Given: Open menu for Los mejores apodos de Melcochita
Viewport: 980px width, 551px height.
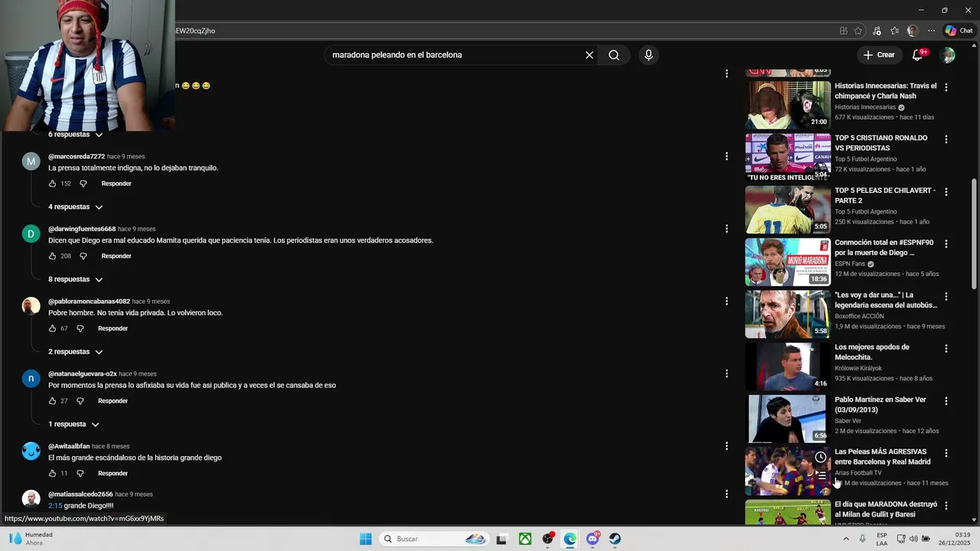Looking at the screenshot, I should [946, 348].
